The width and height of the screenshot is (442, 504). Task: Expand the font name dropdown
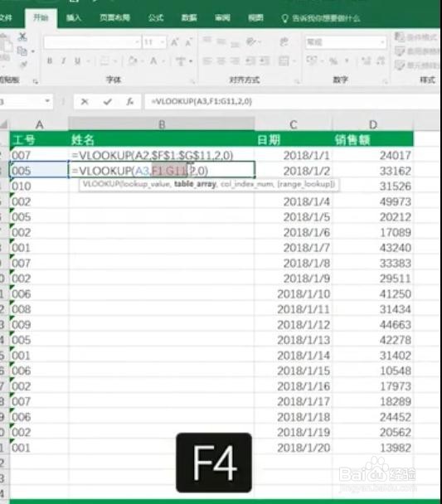tap(138, 42)
